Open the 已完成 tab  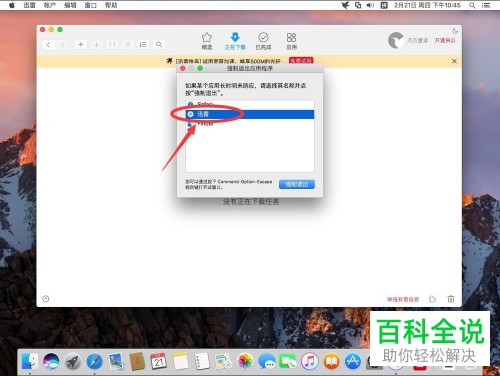point(263,41)
